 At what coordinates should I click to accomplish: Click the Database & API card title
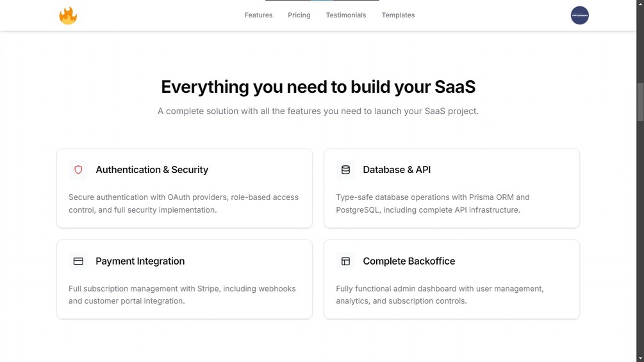click(x=397, y=170)
